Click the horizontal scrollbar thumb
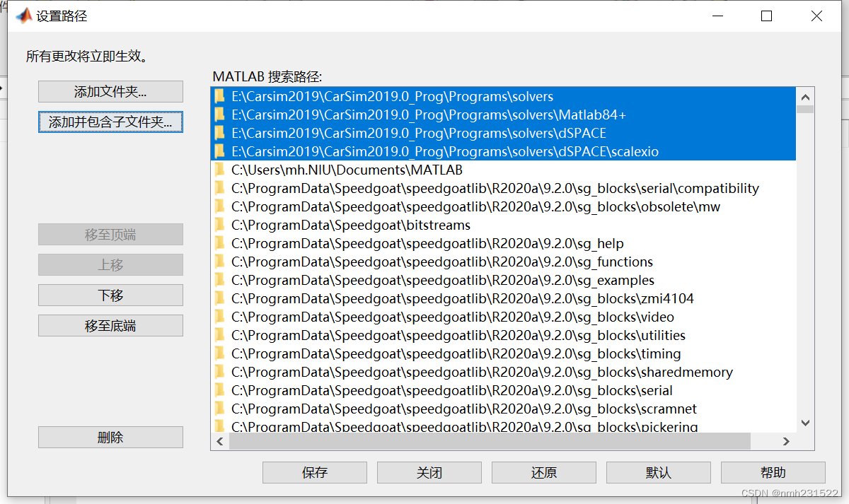849x504 pixels. click(x=490, y=441)
